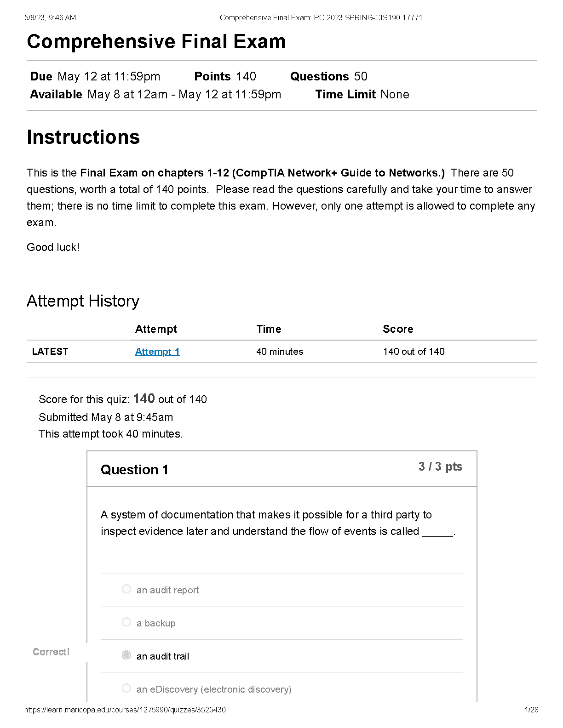Image resolution: width=563 pixels, height=728 pixels.
Task: Click the page number 1/28 in the footer
Action: 531,710
